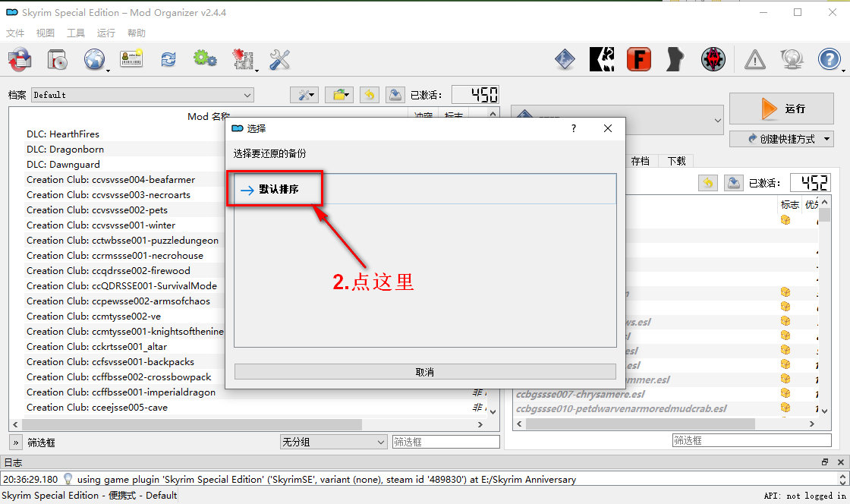Expand the 创建快捷方式 dropdown

[781, 139]
